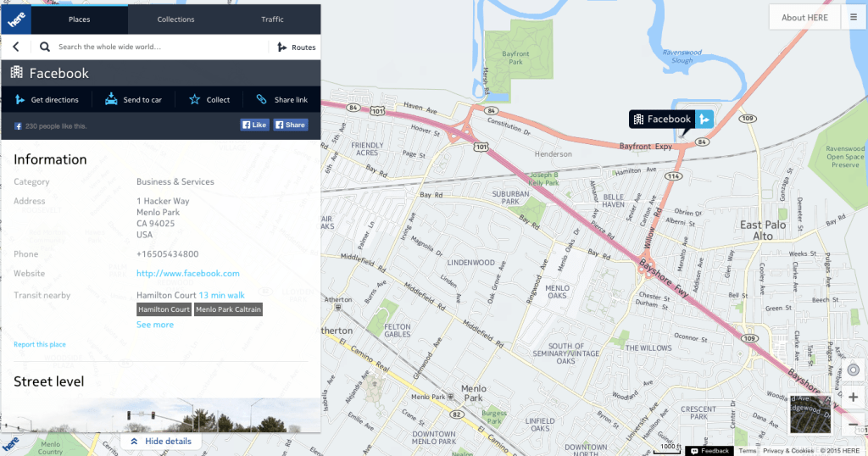Go back using the left arrow
The width and height of the screenshot is (868, 456).
tap(16, 47)
